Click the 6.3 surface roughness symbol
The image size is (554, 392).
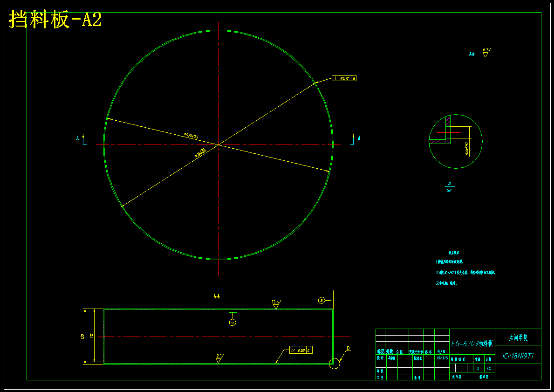click(486, 52)
